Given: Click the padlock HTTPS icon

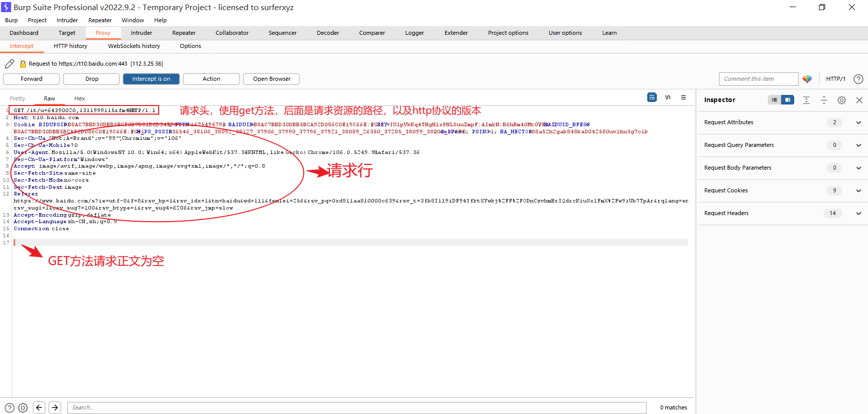Looking at the screenshot, I should click(23, 64).
